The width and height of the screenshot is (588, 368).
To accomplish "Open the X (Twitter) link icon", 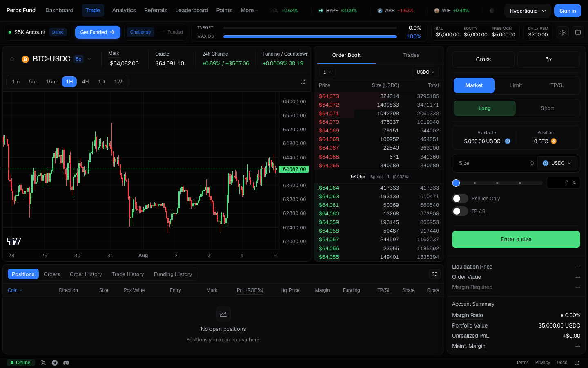I will [x=44, y=363].
